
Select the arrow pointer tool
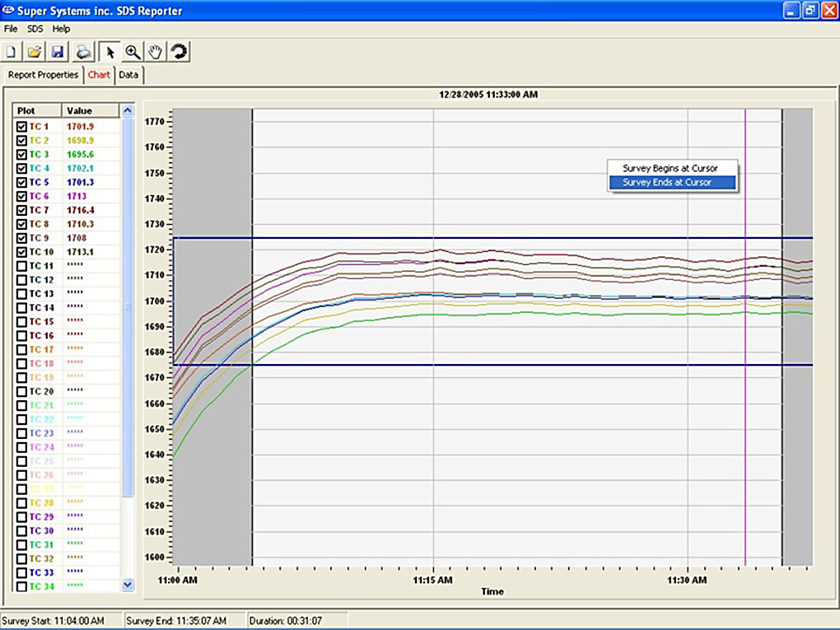coord(110,52)
